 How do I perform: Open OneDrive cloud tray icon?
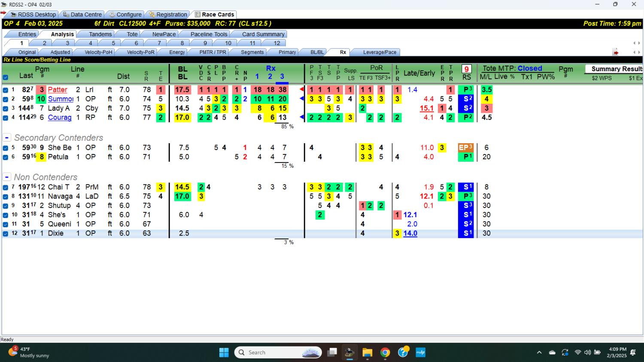tap(552, 353)
